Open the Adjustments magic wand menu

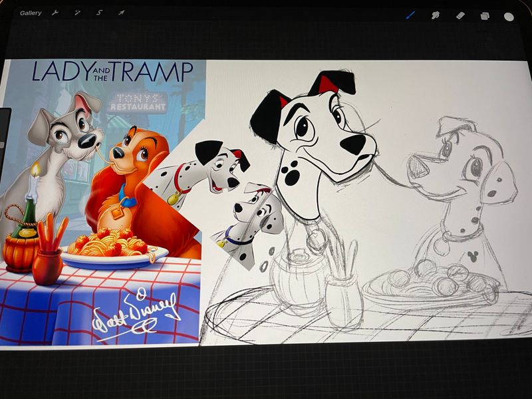pos(77,13)
